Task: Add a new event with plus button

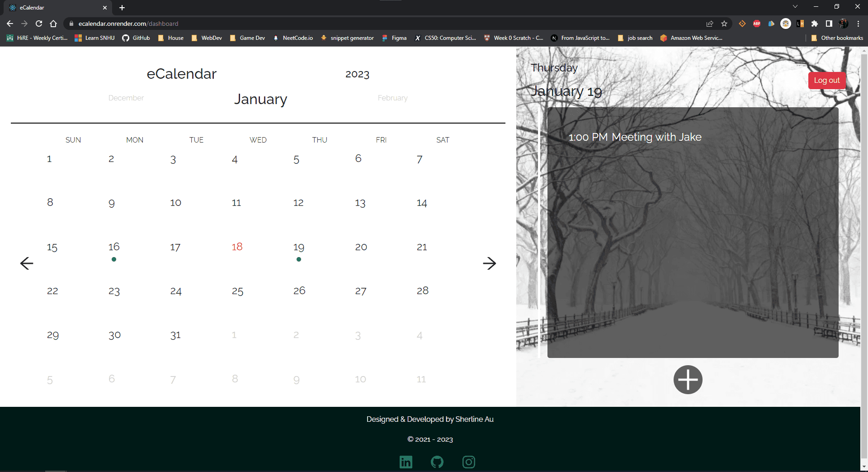Action: pyautogui.click(x=688, y=380)
